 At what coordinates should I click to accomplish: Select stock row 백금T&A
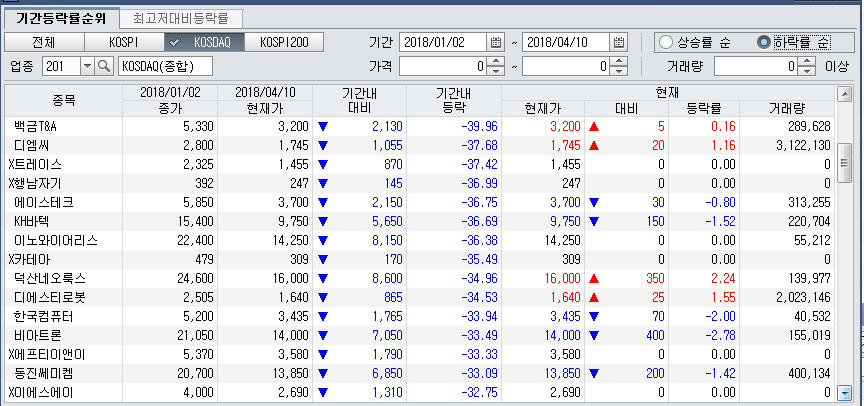point(420,126)
